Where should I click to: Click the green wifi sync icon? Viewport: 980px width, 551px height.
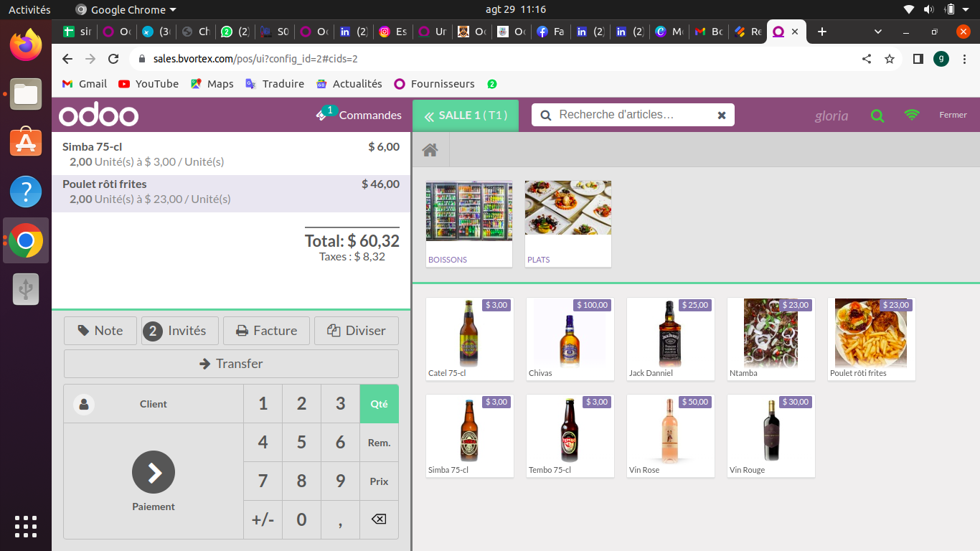click(911, 115)
